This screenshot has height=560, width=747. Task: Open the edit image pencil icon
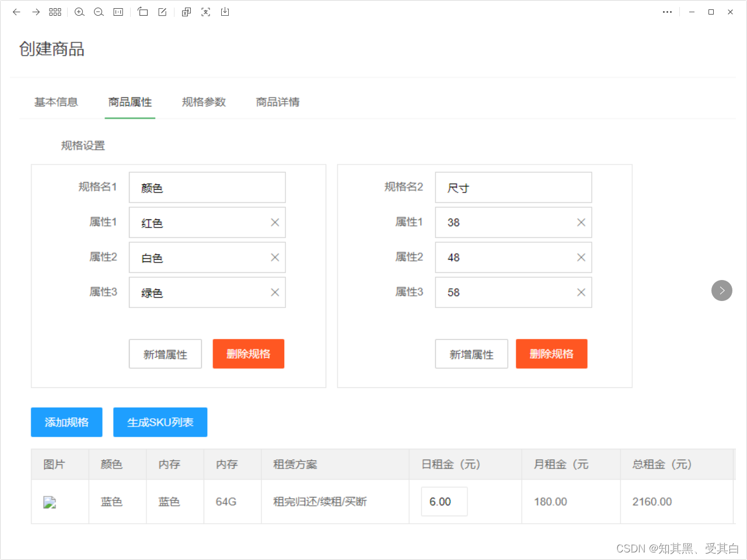(162, 12)
